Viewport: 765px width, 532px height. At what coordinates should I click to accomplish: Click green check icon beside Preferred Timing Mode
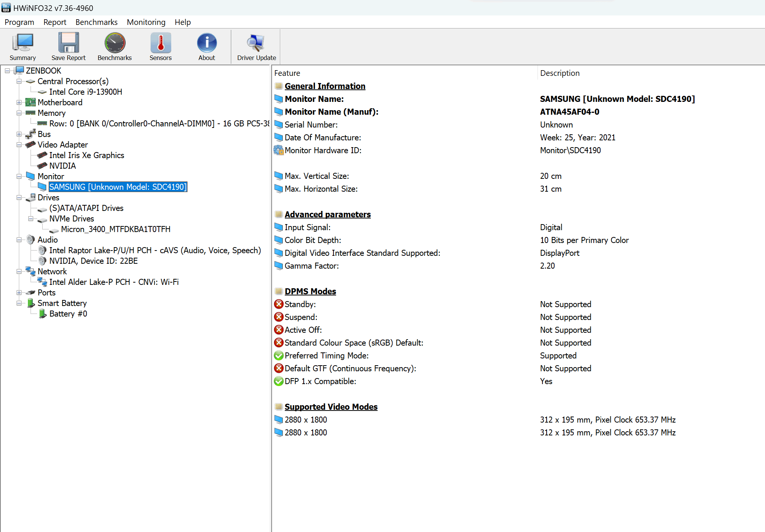point(278,355)
